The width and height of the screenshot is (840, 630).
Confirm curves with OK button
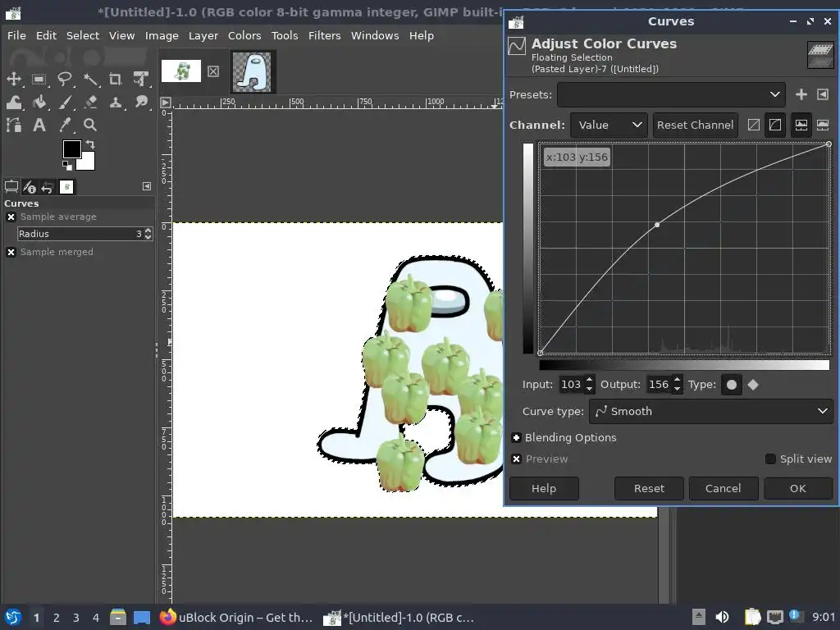click(797, 489)
